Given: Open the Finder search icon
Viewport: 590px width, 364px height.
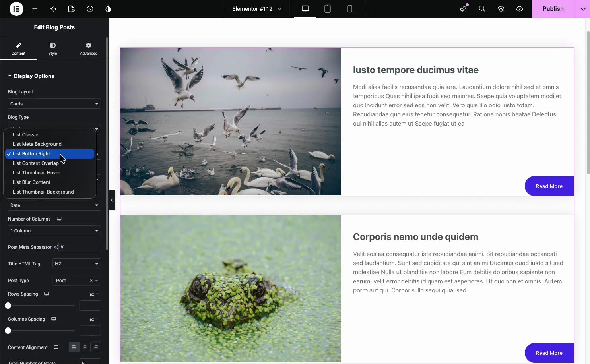Looking at the screenshot, I should (x=482, y=9).
